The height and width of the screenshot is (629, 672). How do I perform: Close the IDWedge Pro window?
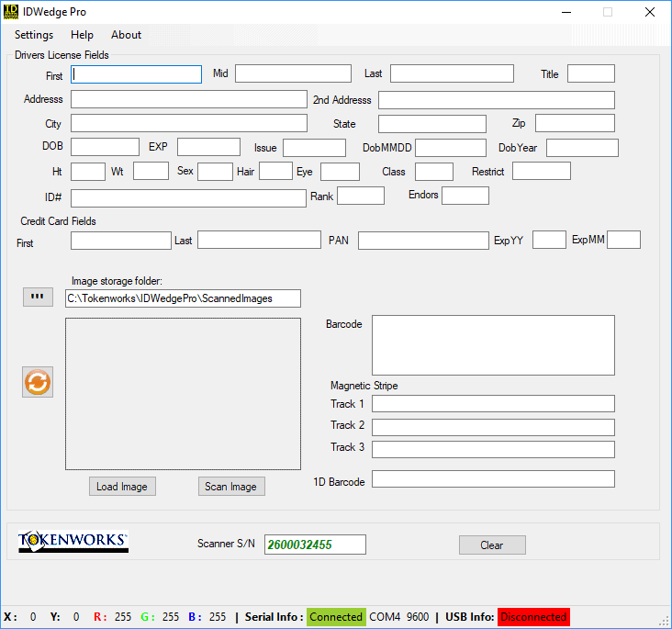pyautogui.click(x=650, y=12)
